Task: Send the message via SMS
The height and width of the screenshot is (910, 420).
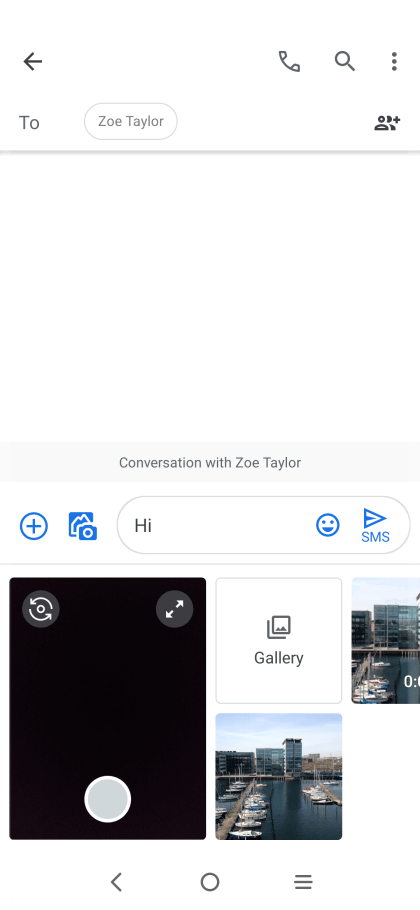Action: 375,525
